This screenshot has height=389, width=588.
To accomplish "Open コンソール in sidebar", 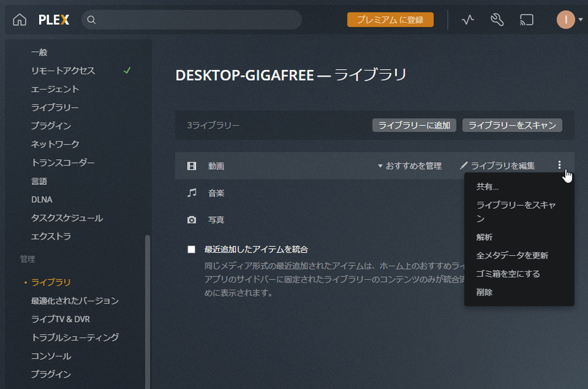I will (51, 356).
